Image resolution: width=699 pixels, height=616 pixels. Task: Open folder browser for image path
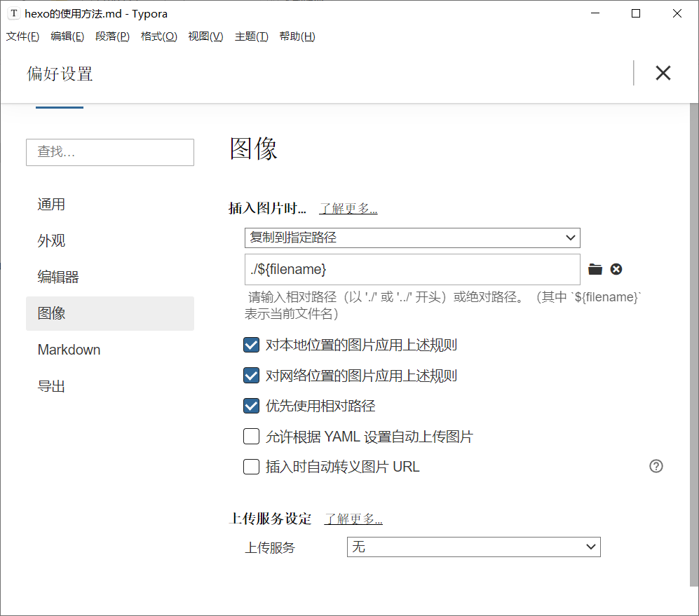click(x=595, y=269)
